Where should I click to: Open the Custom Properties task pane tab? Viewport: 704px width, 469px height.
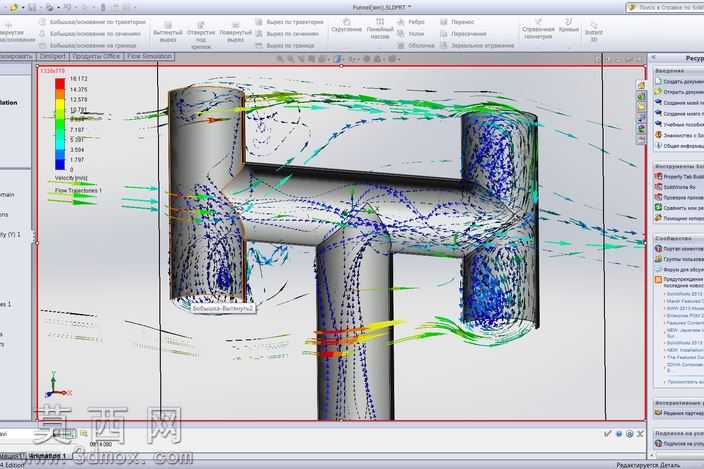pyautogui.click(x=642, y=139)
